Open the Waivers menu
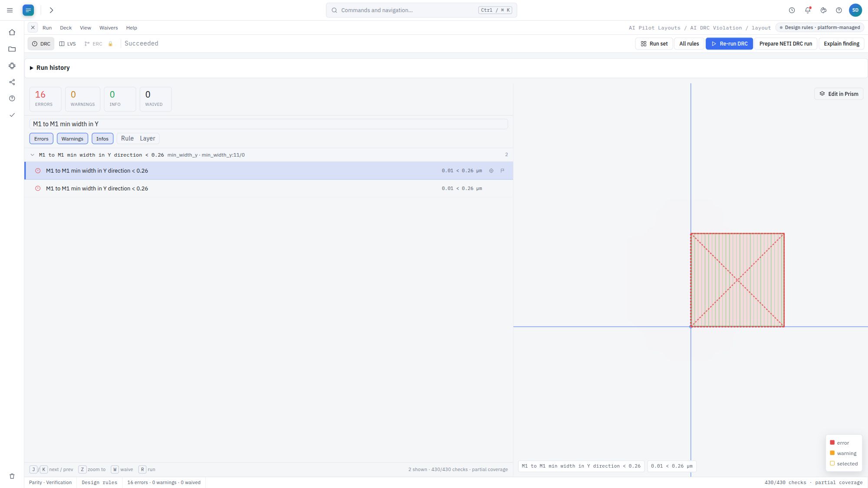This screenshot has height=488, width=868. coord(108,28)
